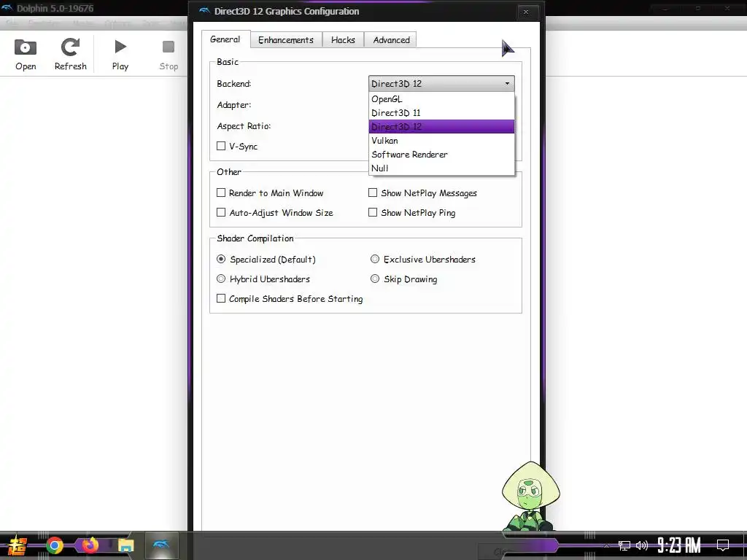Close the Graphics Configuration dialog

click(526, 12)
